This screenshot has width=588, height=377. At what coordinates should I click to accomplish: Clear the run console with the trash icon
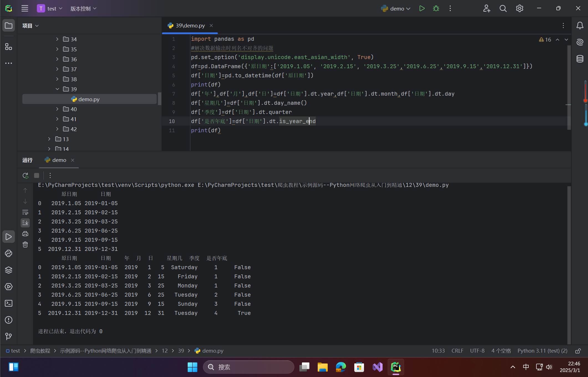[25, 244]
